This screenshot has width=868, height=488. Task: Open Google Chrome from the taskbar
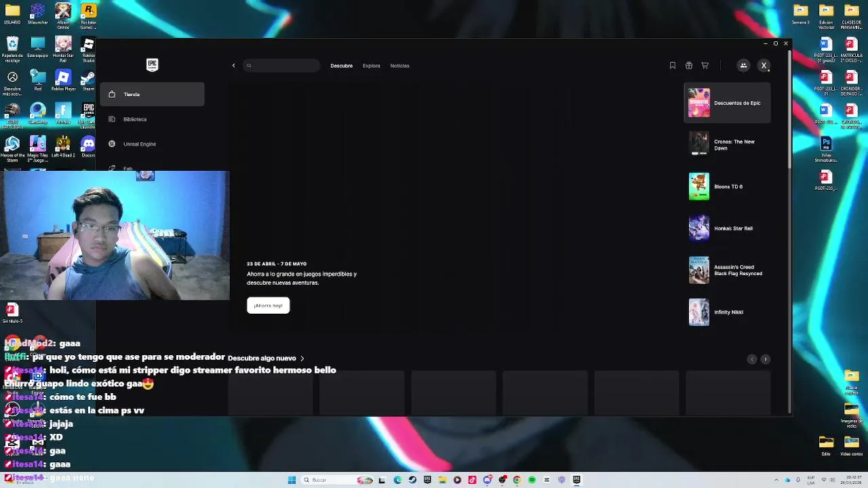[x=517, y=480]
